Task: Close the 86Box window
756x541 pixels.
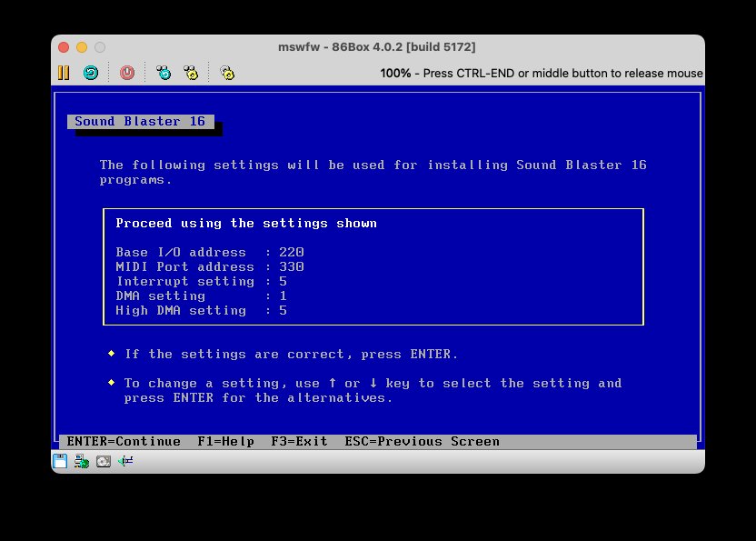Action: pyautogui.click(x=64, y=47)
